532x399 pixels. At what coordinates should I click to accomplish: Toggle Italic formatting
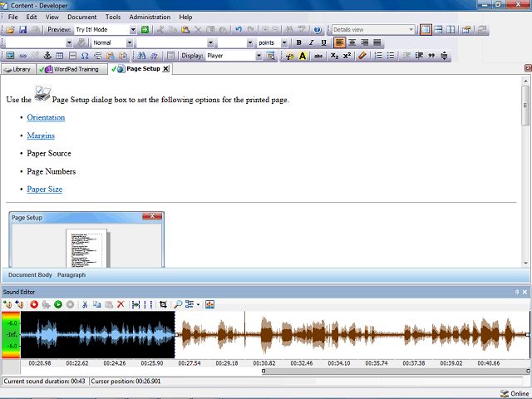click(311, 42)
